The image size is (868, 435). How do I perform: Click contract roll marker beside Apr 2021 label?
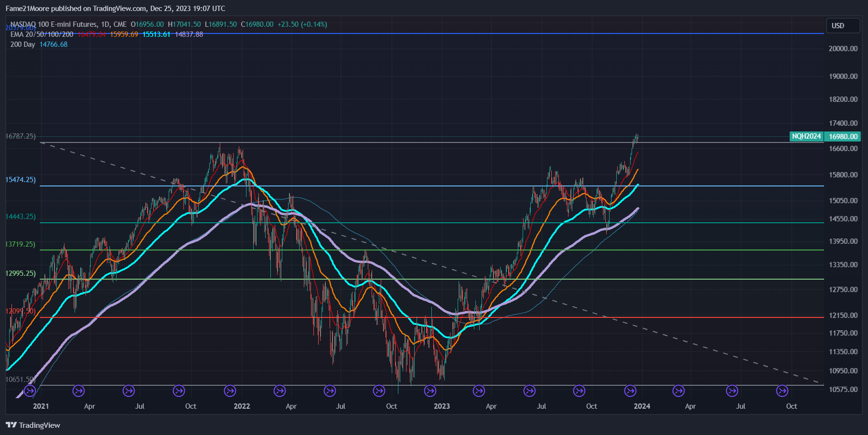[78, 391]
